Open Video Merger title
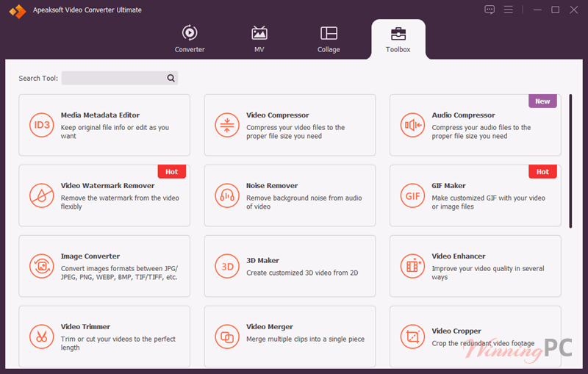 tap(270, 326)
